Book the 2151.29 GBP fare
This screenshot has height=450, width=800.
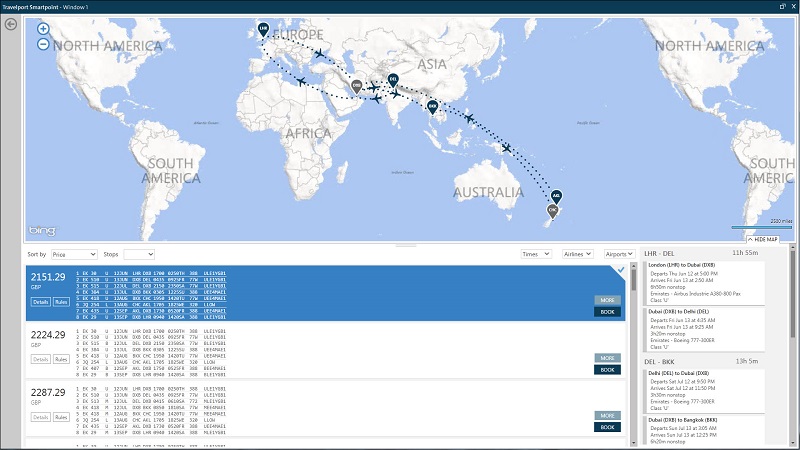tap(607, 312)
